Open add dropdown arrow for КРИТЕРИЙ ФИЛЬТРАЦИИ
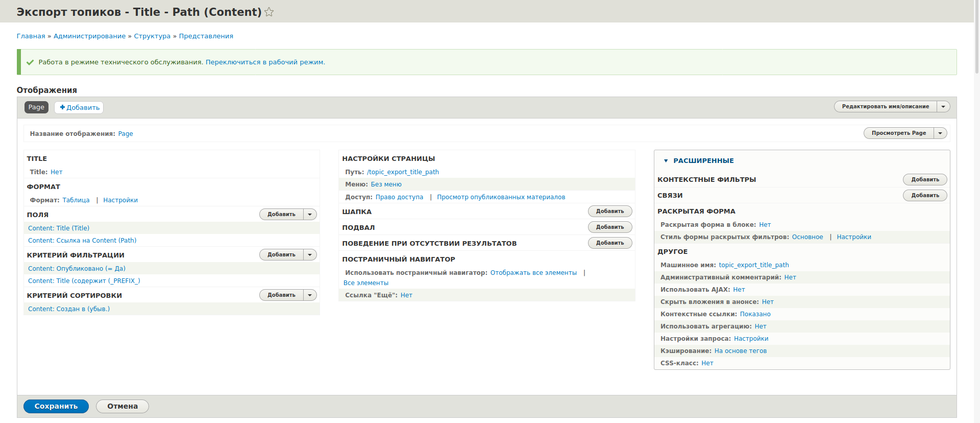Image resolution: width=980 pixels, height=423 pixels. [x=310, y=255]
